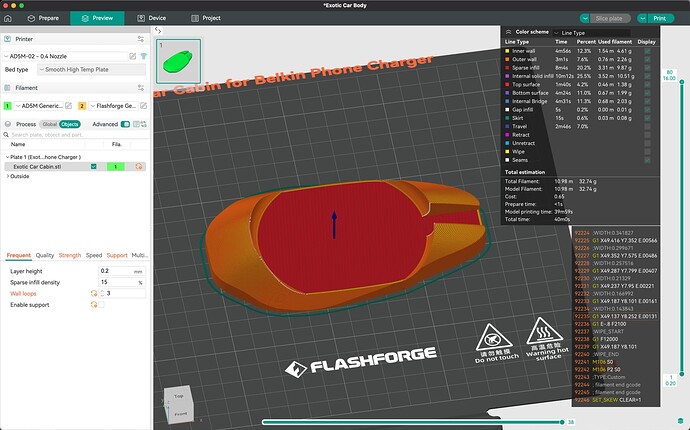Click the vertical layer slider bottom handle
Viewport: 690px width, 430px height.
[x=682, y=374]
